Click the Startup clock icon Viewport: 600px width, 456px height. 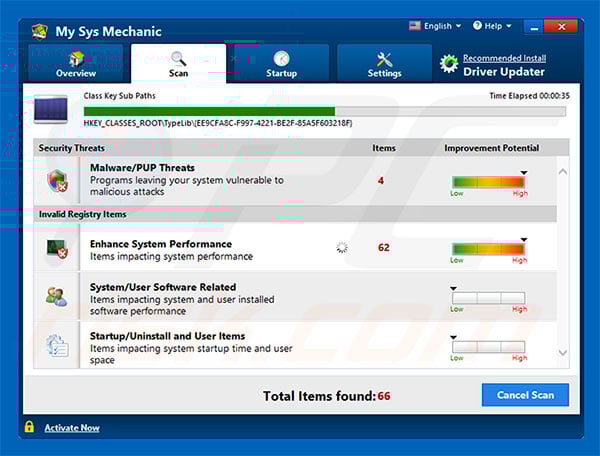pos(281,59)
